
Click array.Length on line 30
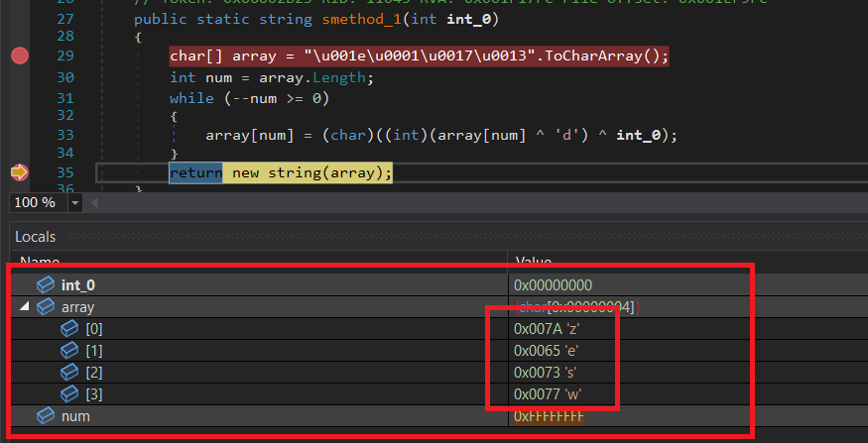tap(312, 77)
